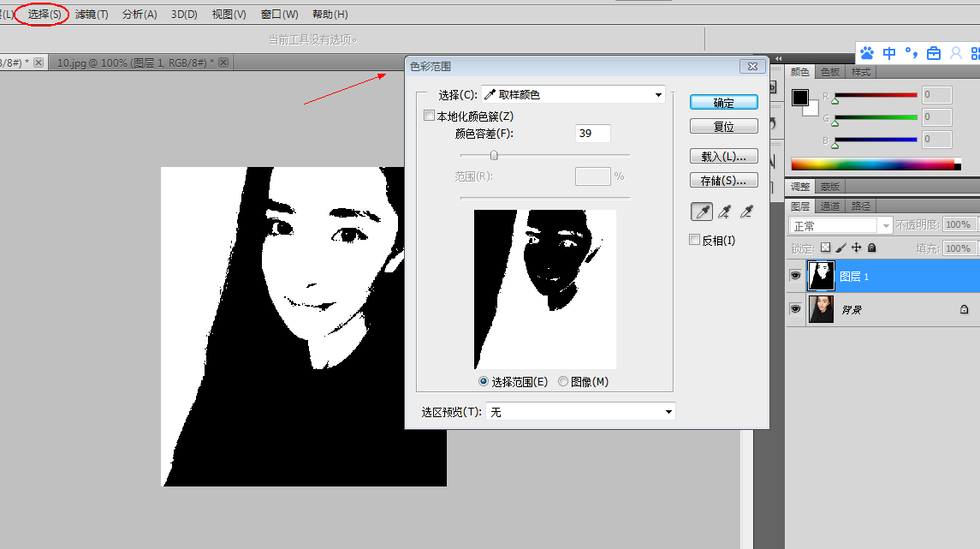Screen dimensions: 980x549
Task: Click the lock position move icon
Action: (856, 248)
